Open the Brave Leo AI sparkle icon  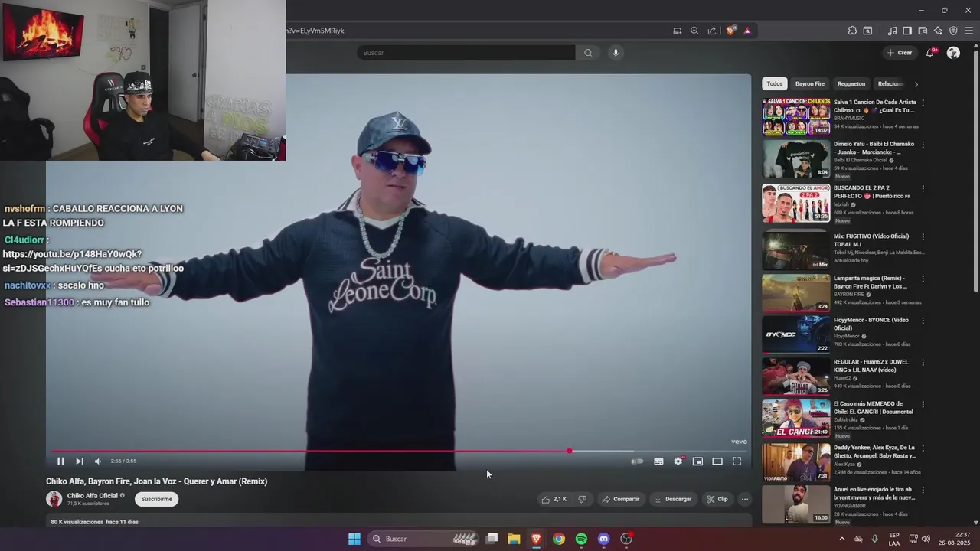click(938, 31)
